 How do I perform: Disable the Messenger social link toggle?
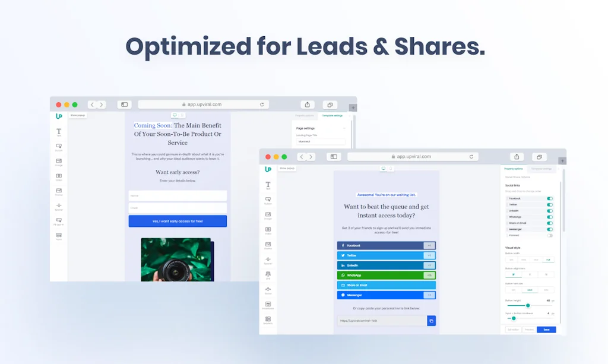[x=549, y=229]
